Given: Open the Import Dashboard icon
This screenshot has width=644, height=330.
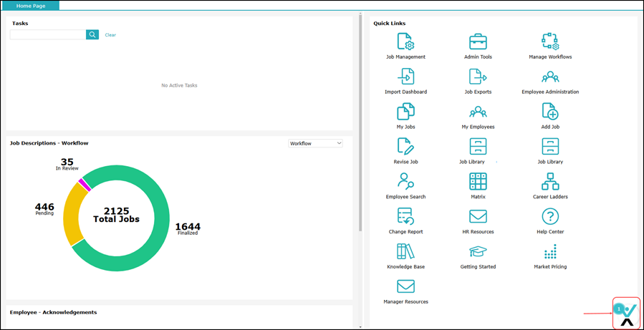Looking at the screenshot, I should [x=405, y=77].
